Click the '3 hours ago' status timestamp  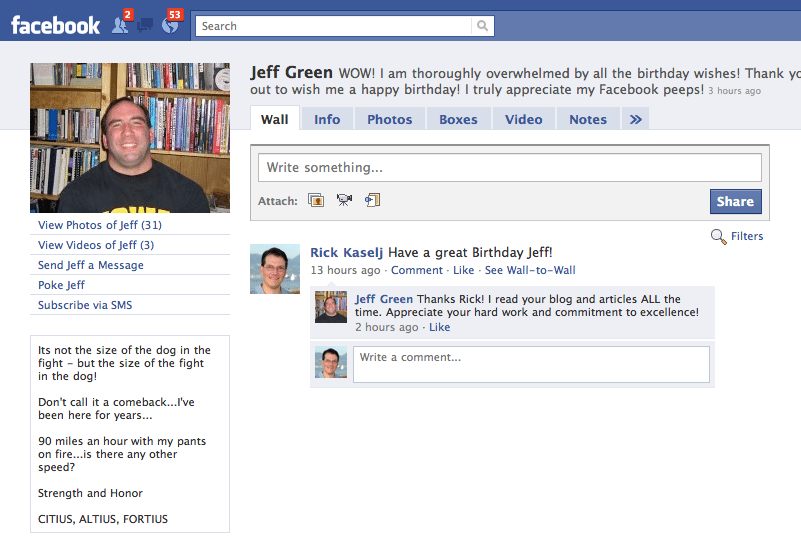[734, 91]
